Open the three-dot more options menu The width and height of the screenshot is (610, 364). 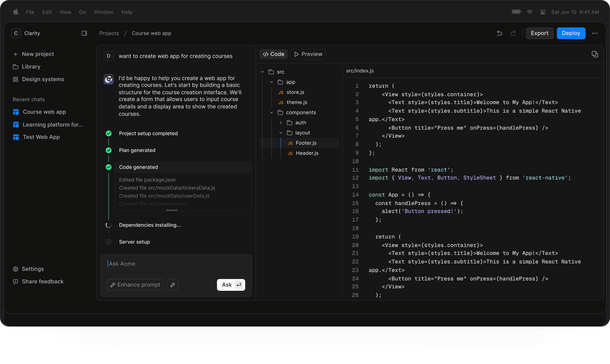pyautogui.click(x=595, y=33)
